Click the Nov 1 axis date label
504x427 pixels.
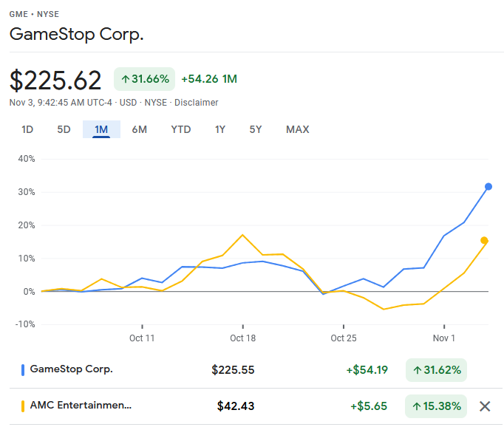[444, 338]
